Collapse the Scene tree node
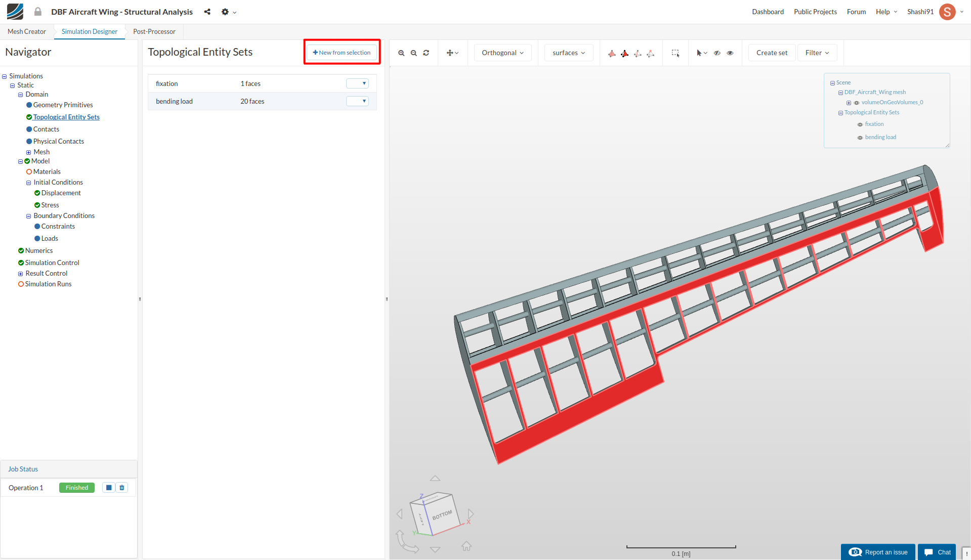The width and height of the screenshot is (971, 560). point(832,83)
